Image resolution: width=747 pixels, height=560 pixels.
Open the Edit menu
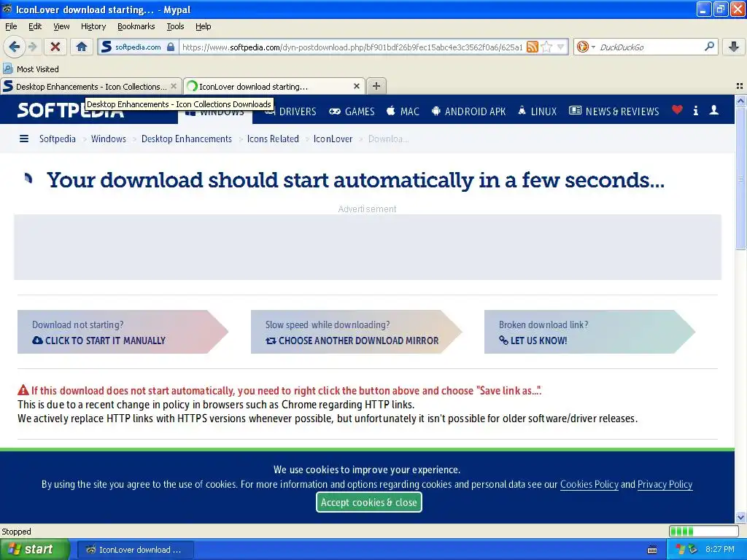35,26
